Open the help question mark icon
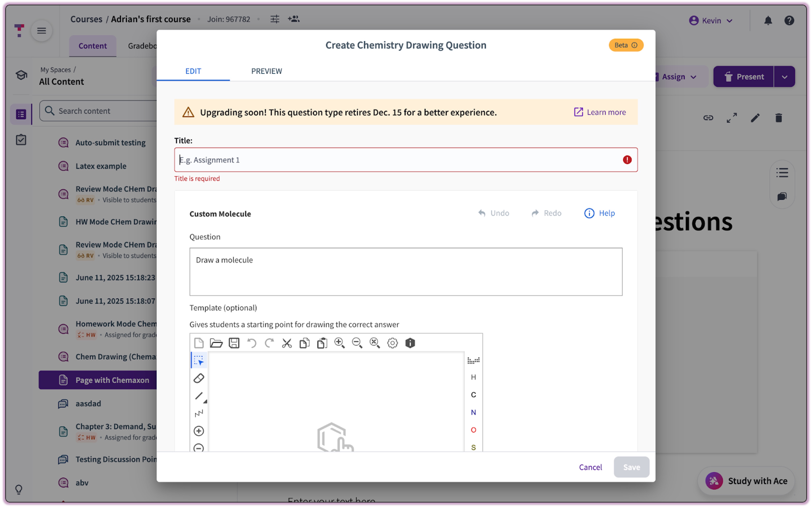Screen dimensions: 812x508 pos(789,21)
